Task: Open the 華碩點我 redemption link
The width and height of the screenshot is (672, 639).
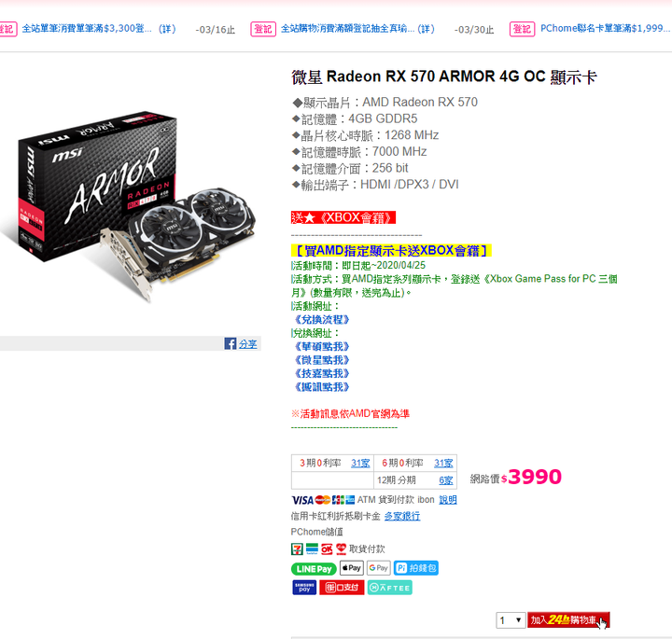Action: click(x=322, y=346)
